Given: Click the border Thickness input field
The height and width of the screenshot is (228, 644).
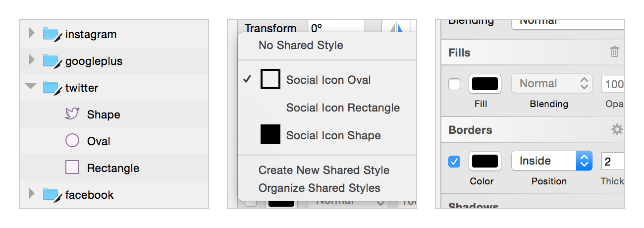Looking at the screenshot, I should click(613, 161).
